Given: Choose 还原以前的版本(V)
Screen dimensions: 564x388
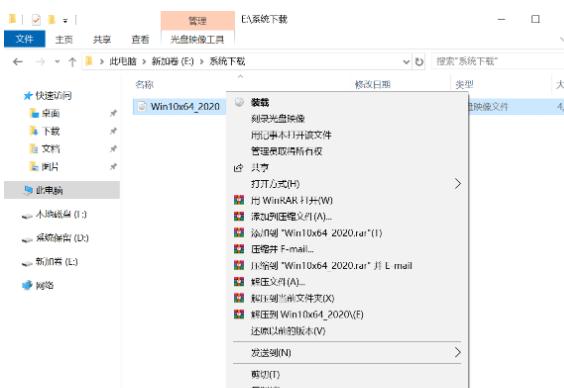Looking at the screenshot, I should [288, 331].
